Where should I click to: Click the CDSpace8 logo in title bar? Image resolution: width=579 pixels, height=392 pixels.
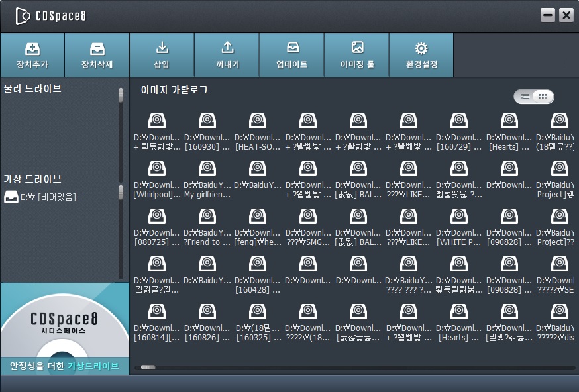pyautogui.click(x=51, y=16)
